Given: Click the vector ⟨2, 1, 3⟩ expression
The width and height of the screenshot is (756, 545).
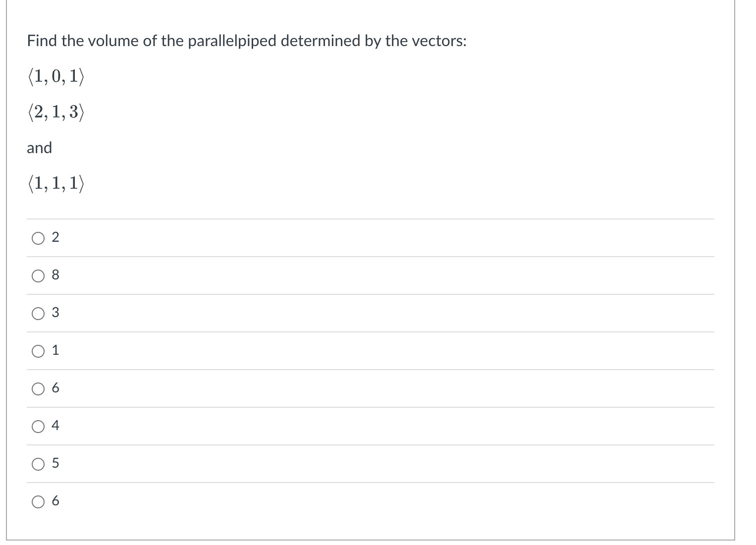Looking at the screenshot, I should (x=56, y=113).
